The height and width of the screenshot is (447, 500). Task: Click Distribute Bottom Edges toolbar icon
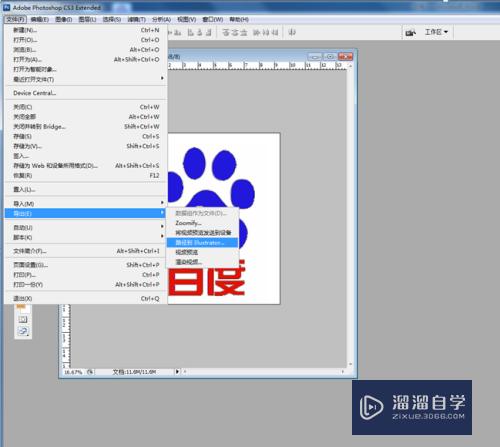[244, 32]
